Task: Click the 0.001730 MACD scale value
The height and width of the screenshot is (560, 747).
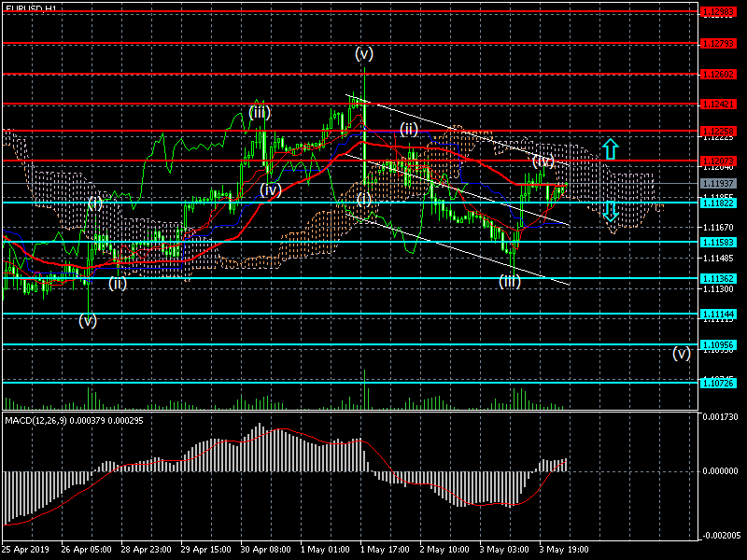Action: [720, 417]
